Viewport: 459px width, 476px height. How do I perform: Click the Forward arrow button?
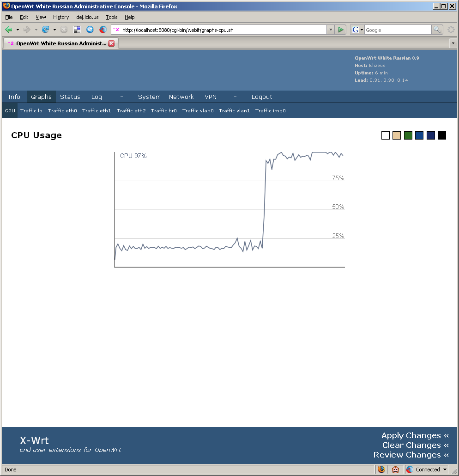pyautogui.click(x=27, y=30)
